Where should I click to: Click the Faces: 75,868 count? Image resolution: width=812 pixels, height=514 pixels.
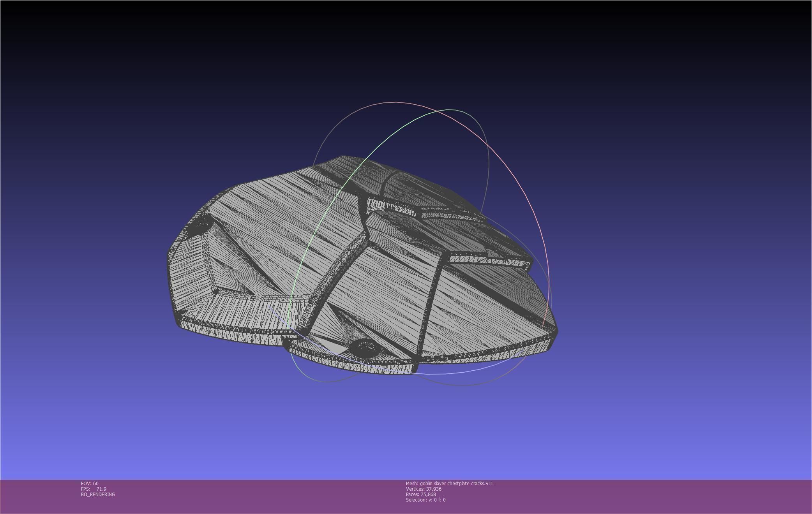pos(421,494)
